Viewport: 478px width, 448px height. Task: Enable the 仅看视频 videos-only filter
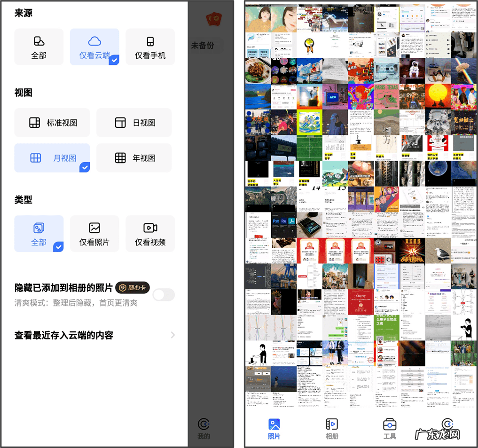point(150,233)
